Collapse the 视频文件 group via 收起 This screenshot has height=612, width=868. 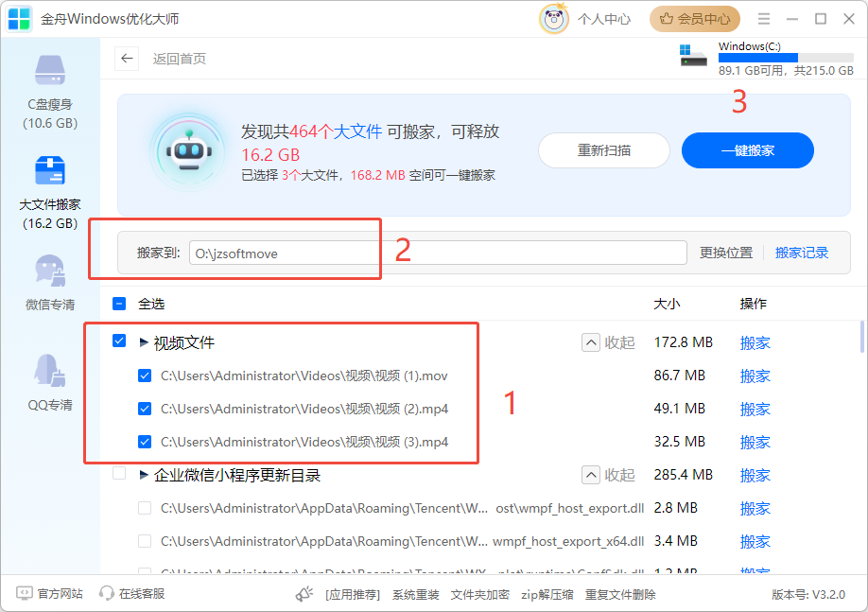click(608, 342)
